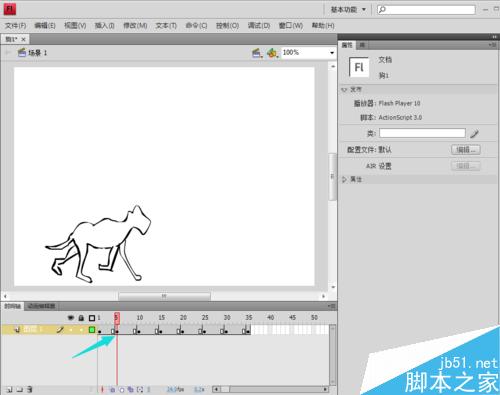Open the 文件(F) menu

click(x=16, y=25)
